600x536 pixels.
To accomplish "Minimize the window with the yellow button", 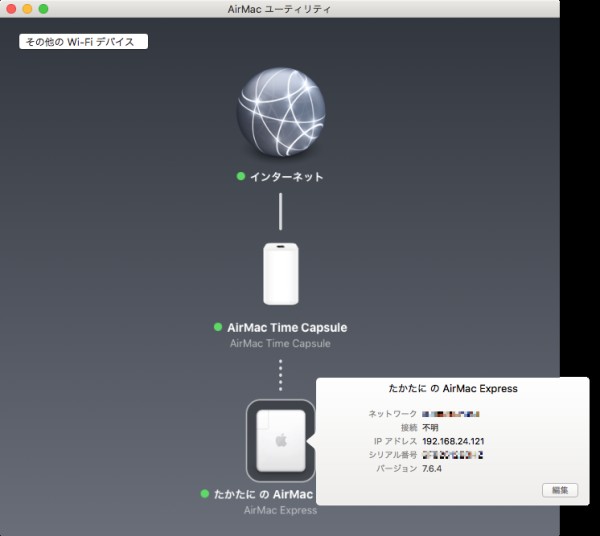I will 27,9.
